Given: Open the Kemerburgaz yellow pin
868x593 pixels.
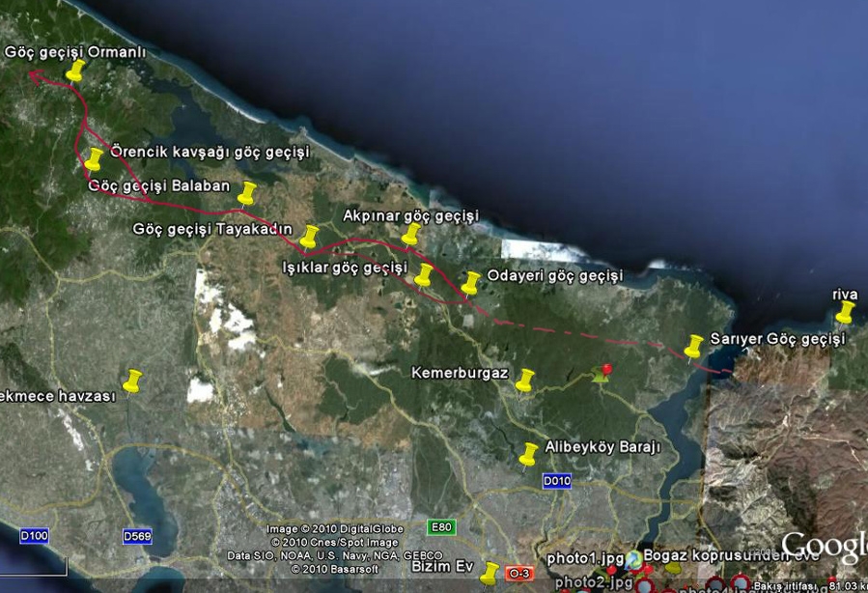Looking at the screenshot, I should pos(526,381).
